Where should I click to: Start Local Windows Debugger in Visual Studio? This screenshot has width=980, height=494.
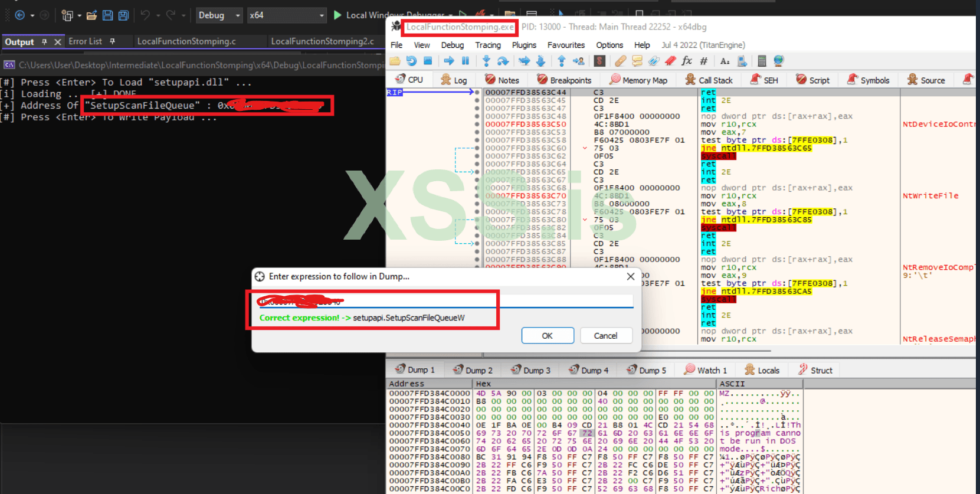390,15
